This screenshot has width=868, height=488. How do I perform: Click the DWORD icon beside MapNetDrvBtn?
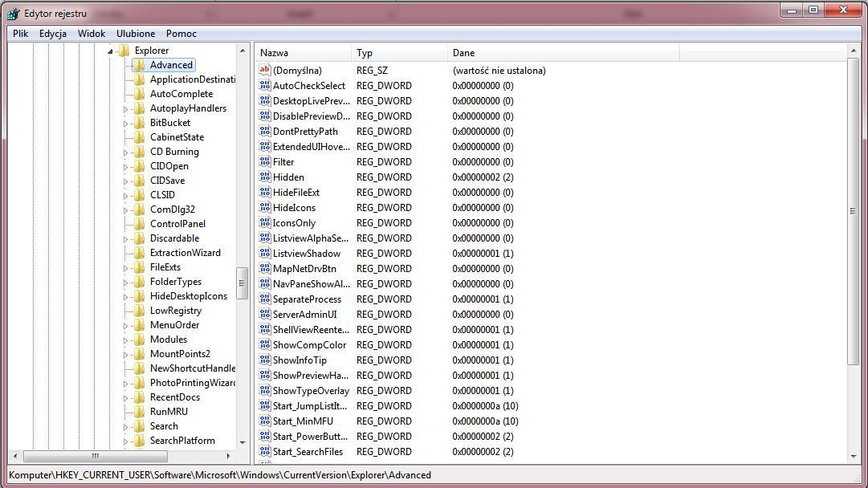pos(265,268)
